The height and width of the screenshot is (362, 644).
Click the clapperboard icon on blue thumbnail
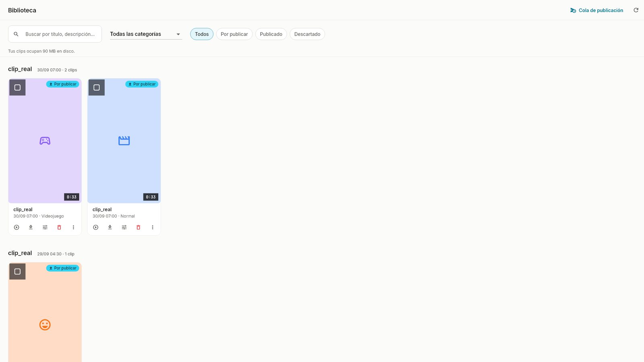(x=124, y=141)
